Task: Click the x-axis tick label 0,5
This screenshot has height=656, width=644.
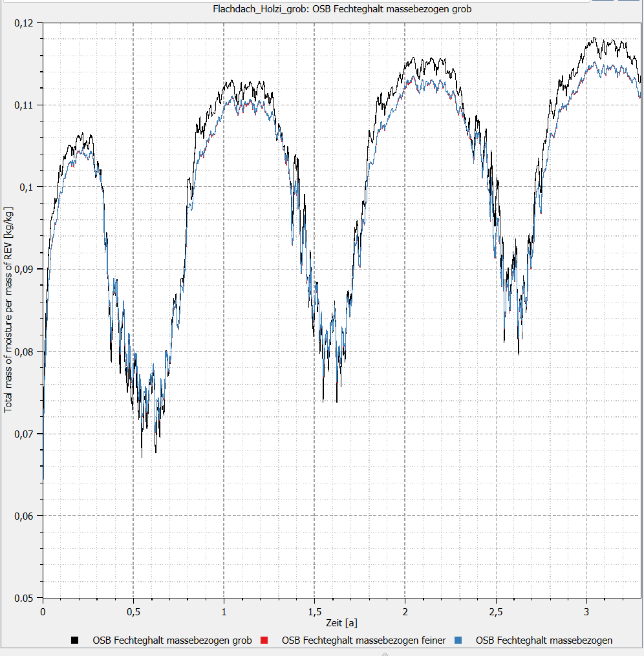Action: point(133,611)
